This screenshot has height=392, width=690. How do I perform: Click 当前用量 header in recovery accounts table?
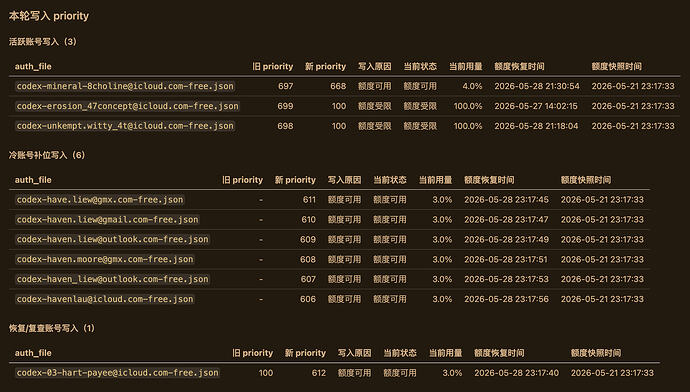(445, 353)
